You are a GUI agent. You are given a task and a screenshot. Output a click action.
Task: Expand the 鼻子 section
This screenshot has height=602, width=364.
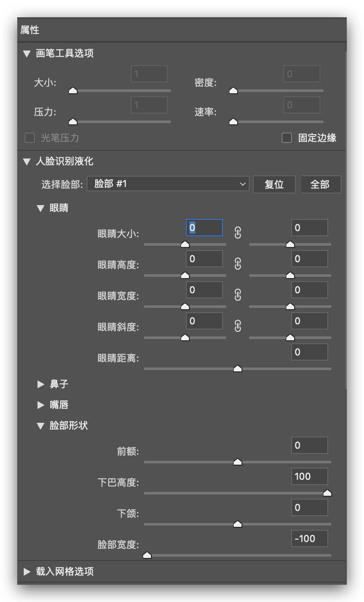[41, 384]
